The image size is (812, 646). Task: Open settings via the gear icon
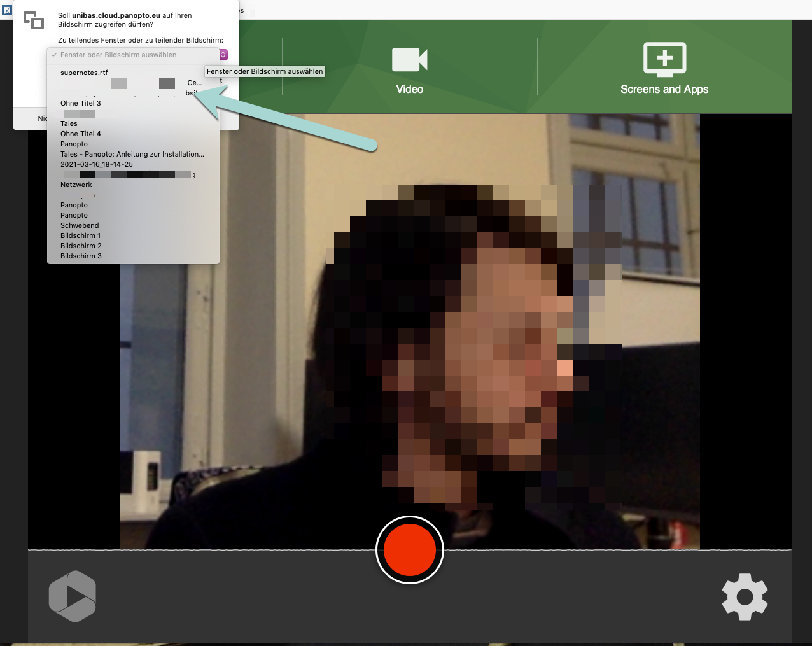click(x=745, y=596)
